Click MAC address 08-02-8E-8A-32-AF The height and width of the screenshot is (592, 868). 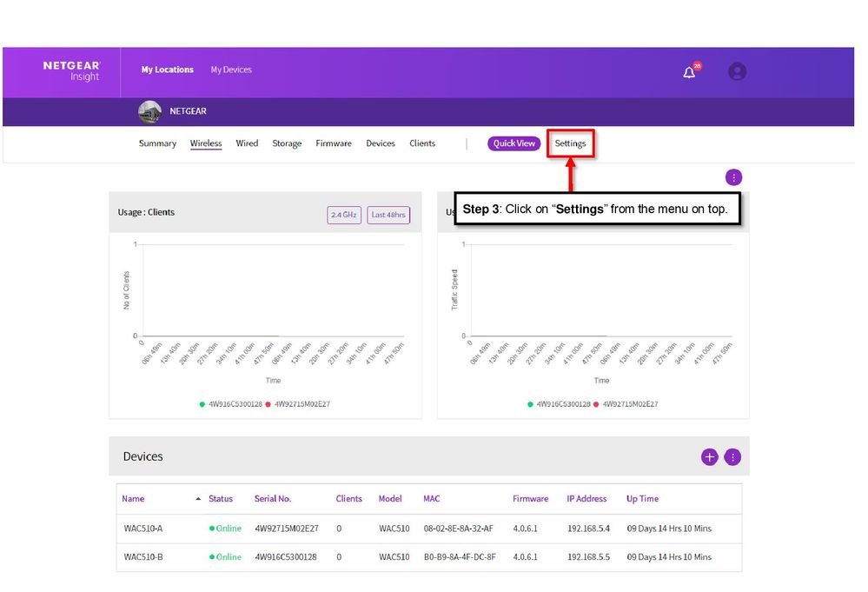point(459,529)
